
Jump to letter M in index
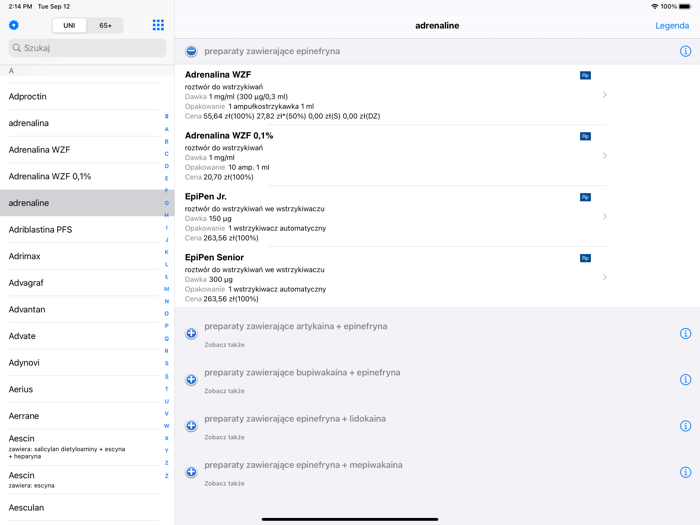(x=167, y=289)
